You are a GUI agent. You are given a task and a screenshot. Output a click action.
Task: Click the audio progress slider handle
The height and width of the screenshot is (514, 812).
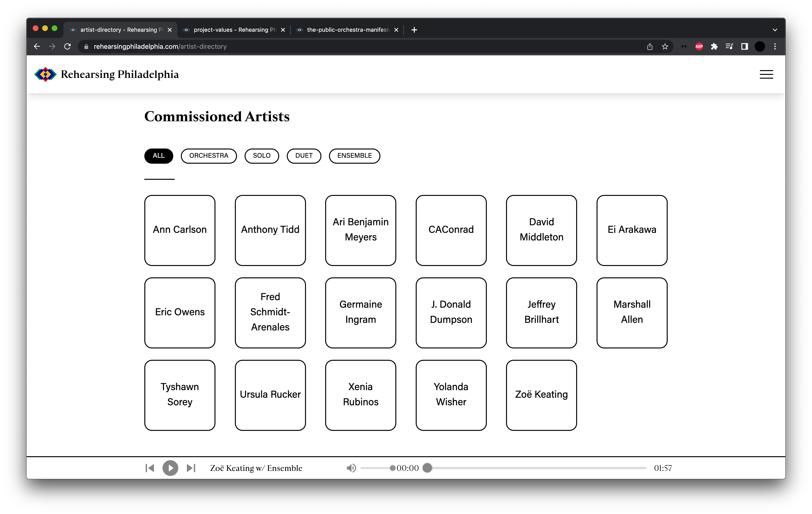(x=427, y=468)
